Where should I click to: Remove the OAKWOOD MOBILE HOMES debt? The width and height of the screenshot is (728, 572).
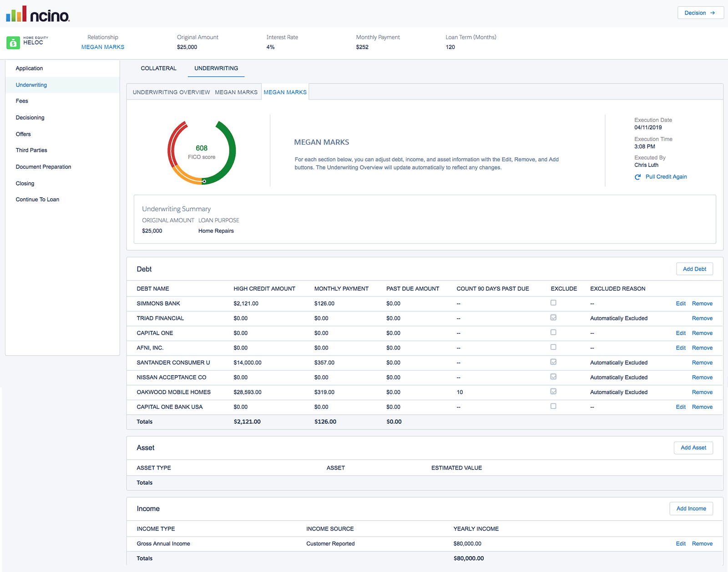(702, 392)
